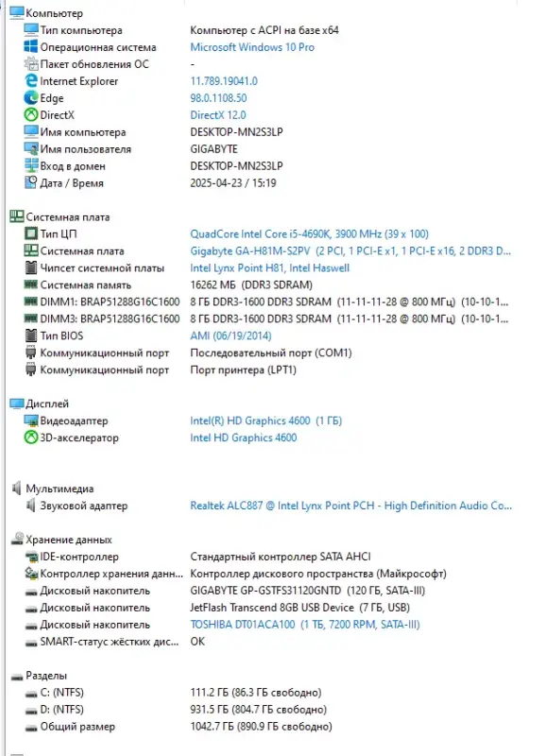Open the 11.789.19041.0 Internet Explorer version link
This screenshot has width=545, height=756.
point(224,81)
